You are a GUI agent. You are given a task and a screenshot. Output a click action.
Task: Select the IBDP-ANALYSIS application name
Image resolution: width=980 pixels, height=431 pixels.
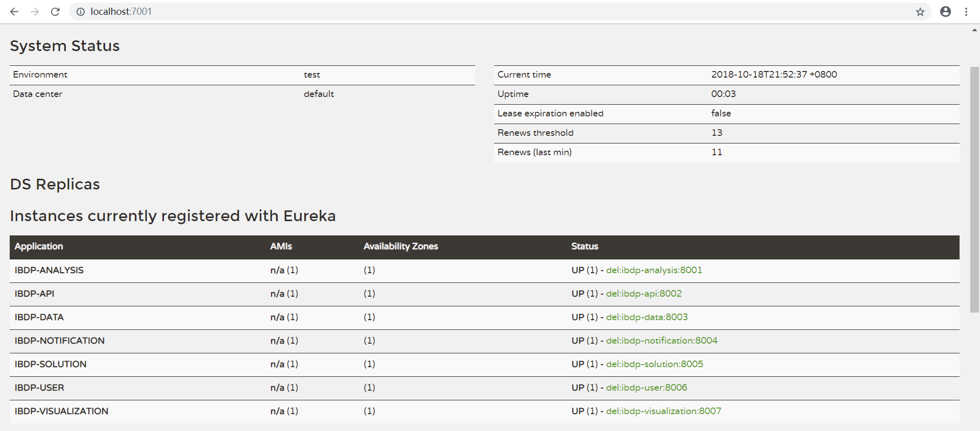click(x=49, y=270)
